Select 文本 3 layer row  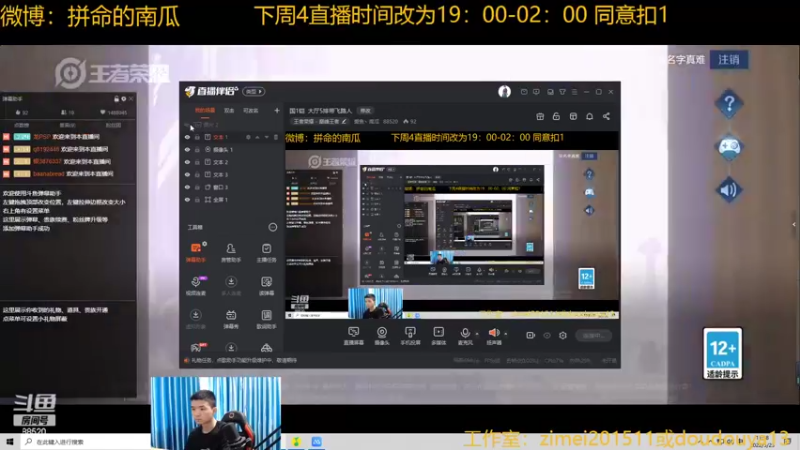click(233, 174)
